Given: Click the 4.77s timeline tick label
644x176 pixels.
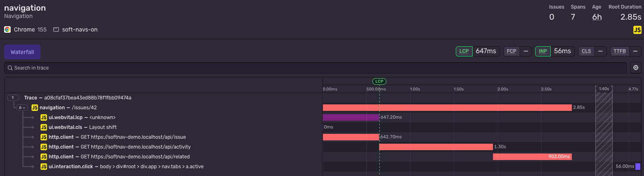Looking at the screenshot, I should 633,89.
